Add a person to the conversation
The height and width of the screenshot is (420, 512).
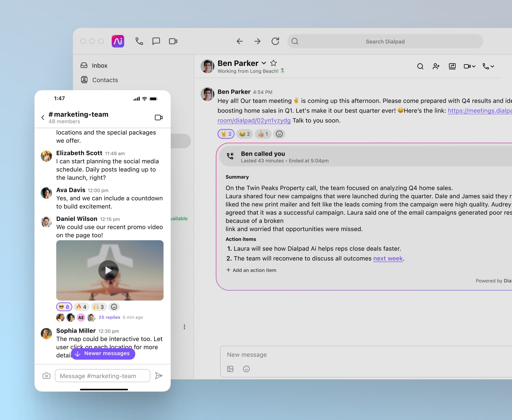[436, 66]
